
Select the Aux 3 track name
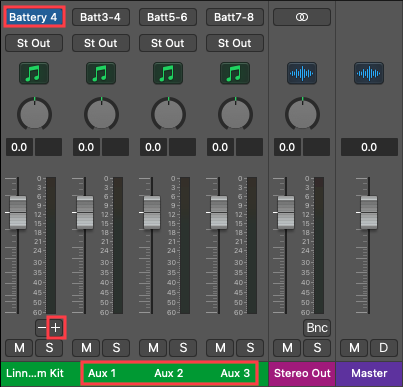coord(235,373)
